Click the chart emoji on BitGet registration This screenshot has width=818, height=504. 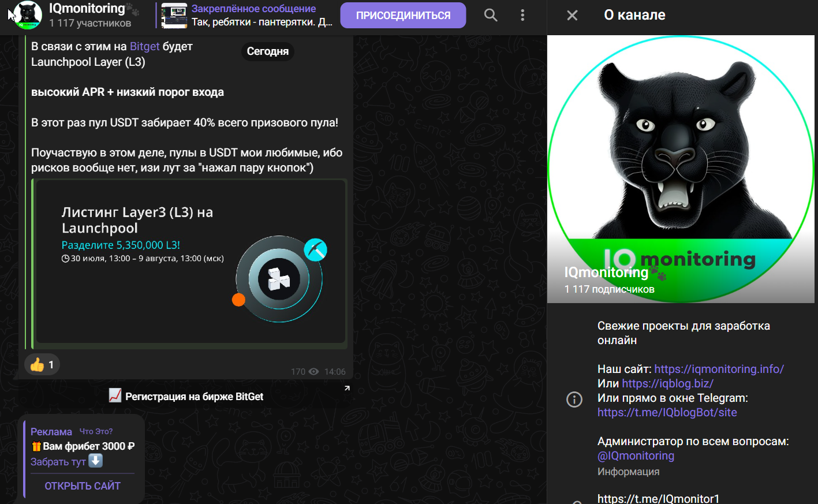pyautogui.click(x=115, y=396)
